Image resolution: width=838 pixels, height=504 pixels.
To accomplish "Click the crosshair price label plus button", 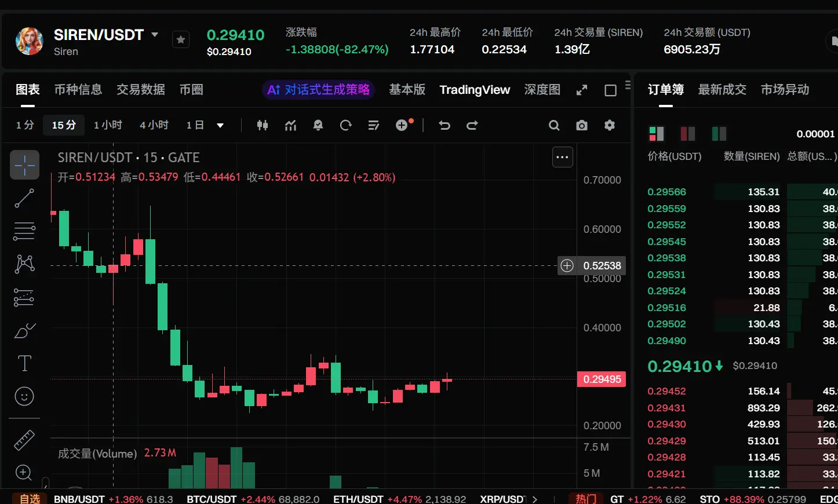I will click(567, 265).
